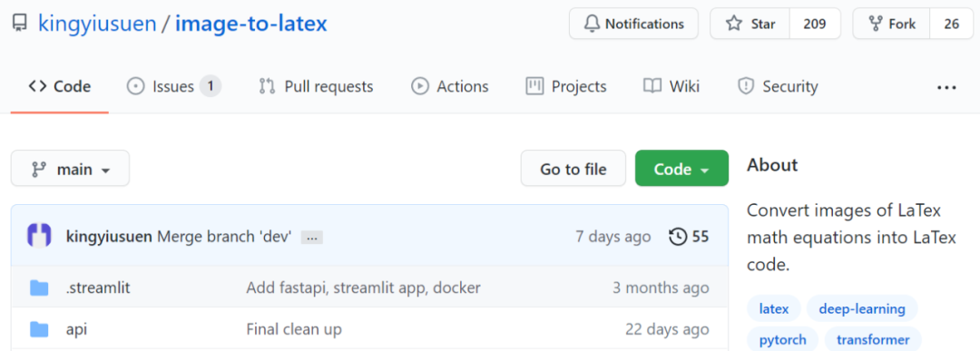Open the Security tab
This screenshot has height=351, width=980.
(x=778, y=86)
